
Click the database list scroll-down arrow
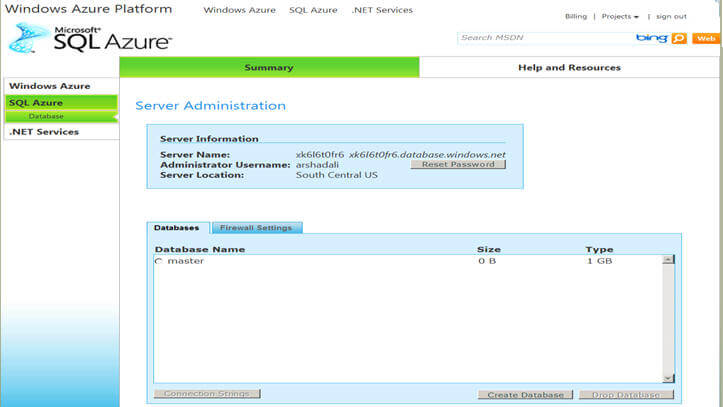(x=668, y=378)
